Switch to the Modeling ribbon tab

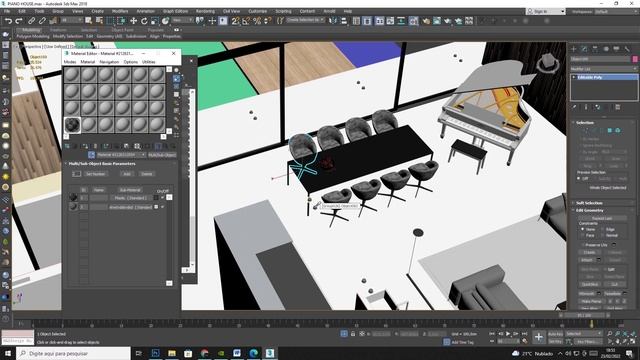tap(31, 30)
